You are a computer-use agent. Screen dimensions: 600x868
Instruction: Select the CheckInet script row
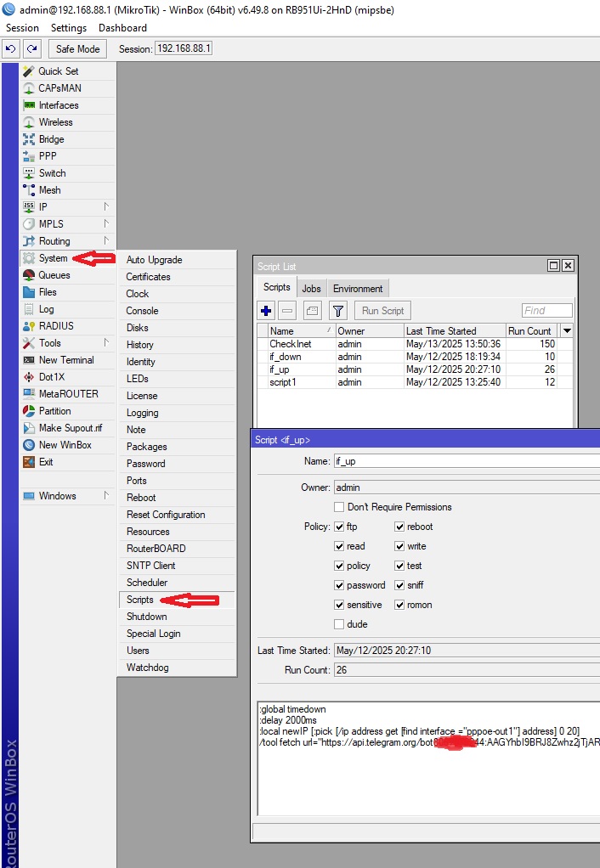point(291,344)
